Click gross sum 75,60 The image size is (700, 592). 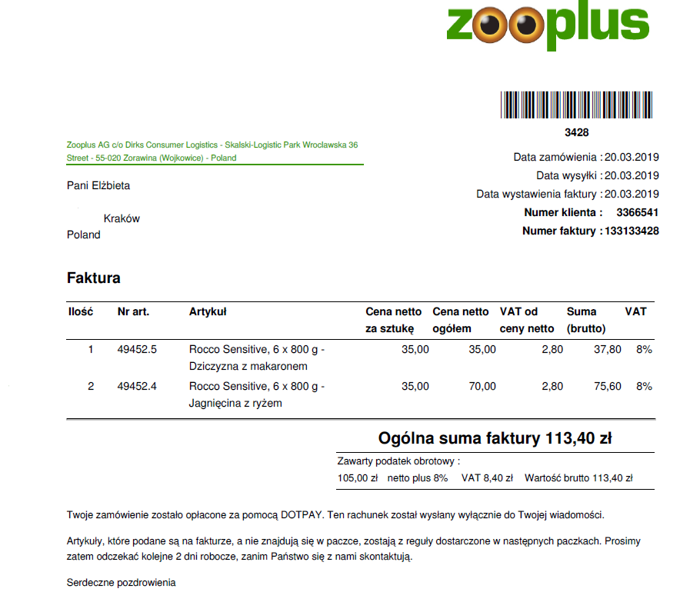coord(608,387)
